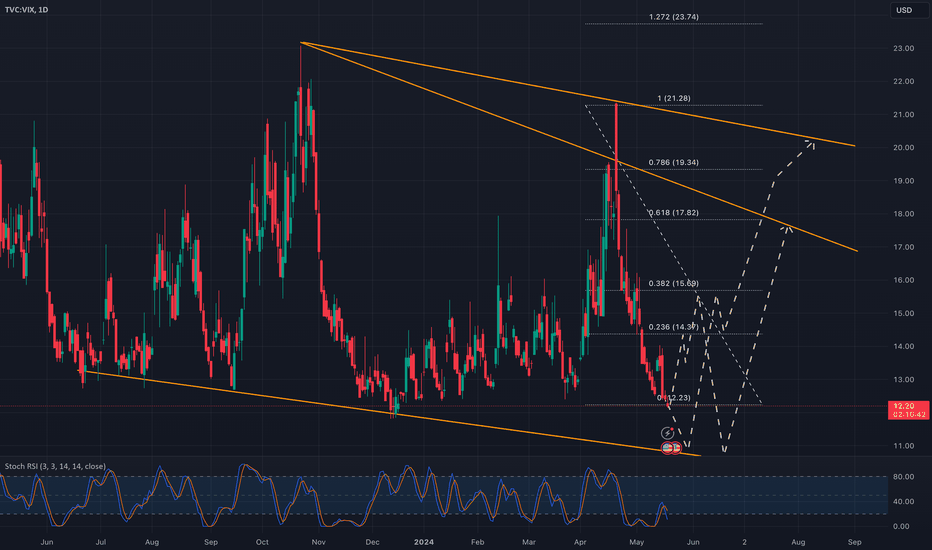Viewport: 932px width, 550px height.
Task: Click 23.00 on the price axis
Action: tap(903, 48)
